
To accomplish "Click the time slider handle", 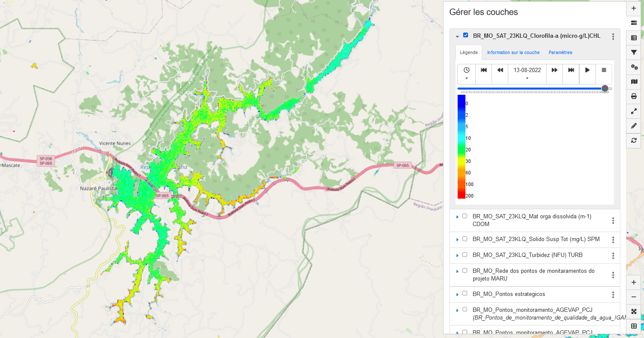I will [605, 88].
